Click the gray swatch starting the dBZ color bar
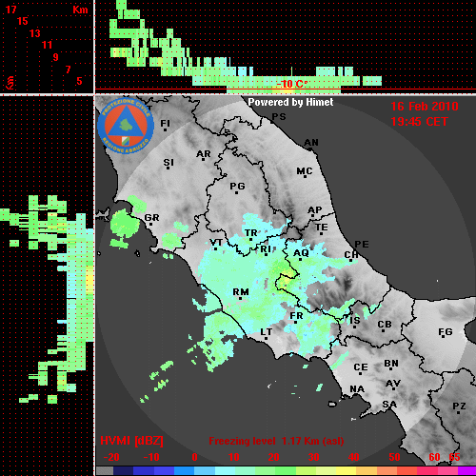Screen dimensions: 476x476 105,470
